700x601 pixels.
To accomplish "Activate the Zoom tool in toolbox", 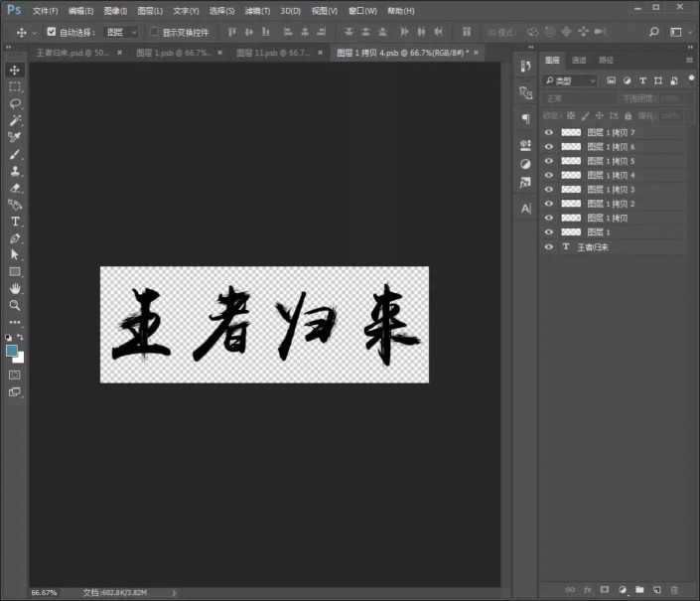I will [x=15, y=305].
